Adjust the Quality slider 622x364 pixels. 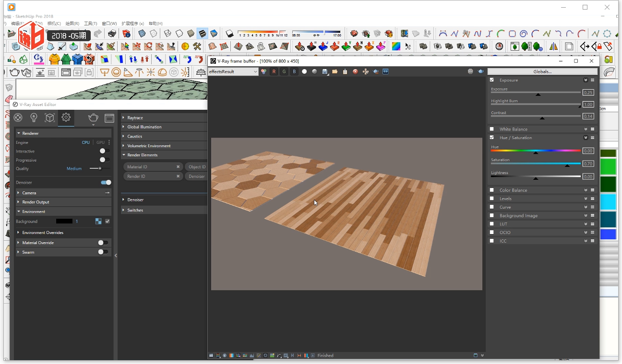point(99,168)
